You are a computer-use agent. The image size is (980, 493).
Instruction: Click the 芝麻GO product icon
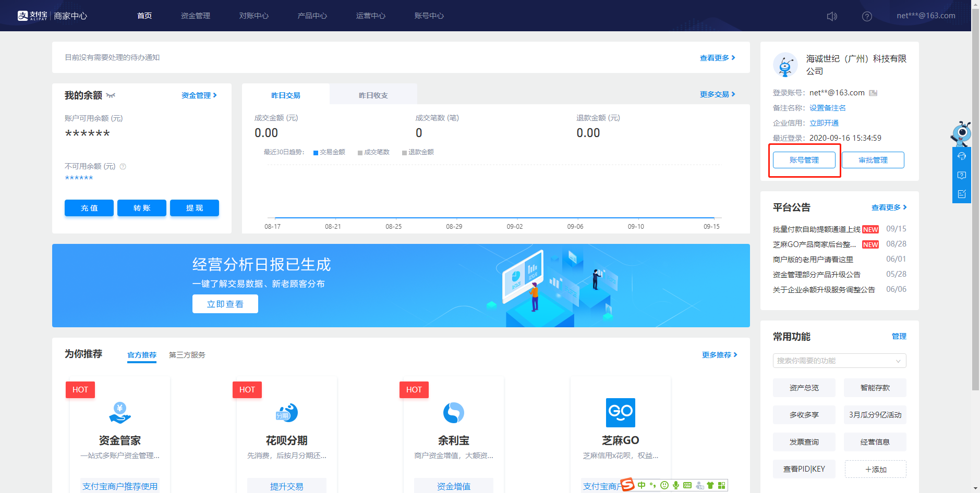[621, 413]
